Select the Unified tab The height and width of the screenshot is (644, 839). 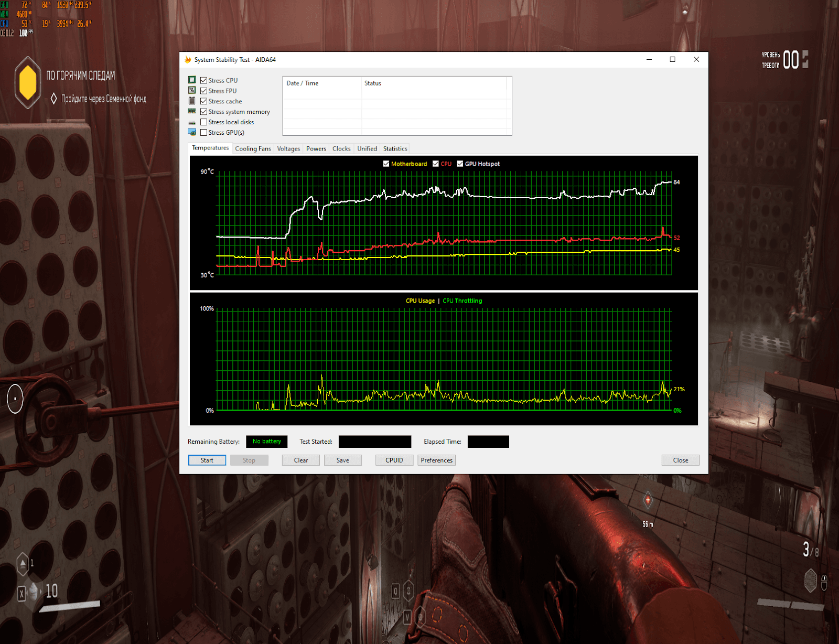[367, 149]
